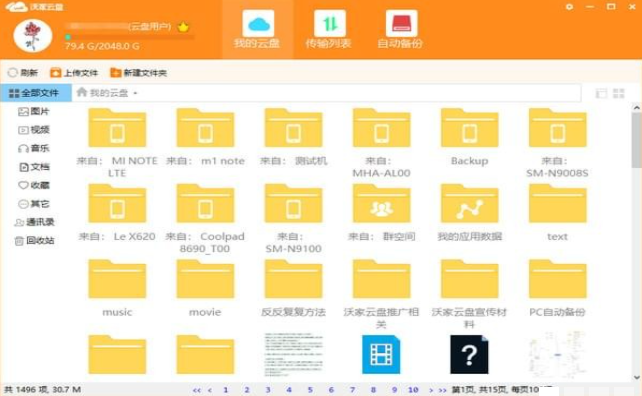
Task: Go to page 8
Action: click(x=373, y=390)
